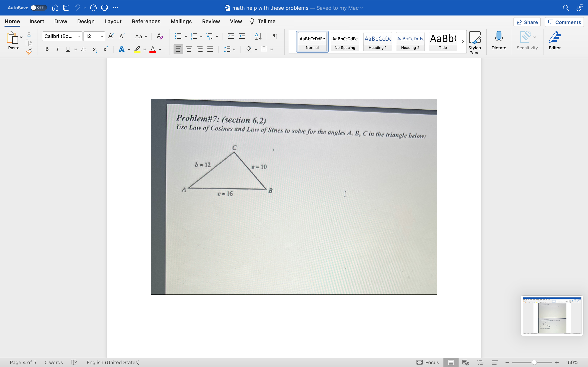588x367 pixels.
Task: Open the Mailings tab
Action: point(181,21)
